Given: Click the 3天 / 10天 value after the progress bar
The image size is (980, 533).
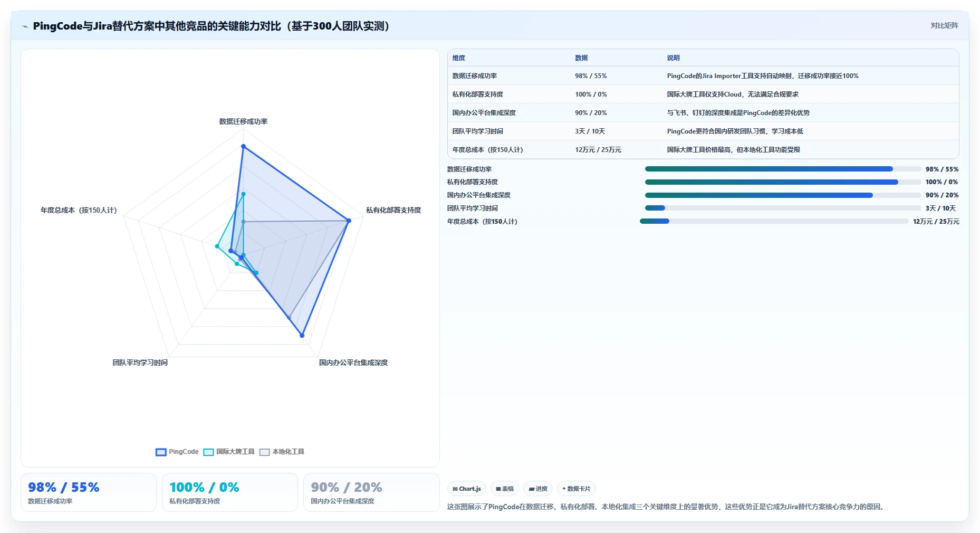Looking at the screenshot, I should click(x=940, y=208).
